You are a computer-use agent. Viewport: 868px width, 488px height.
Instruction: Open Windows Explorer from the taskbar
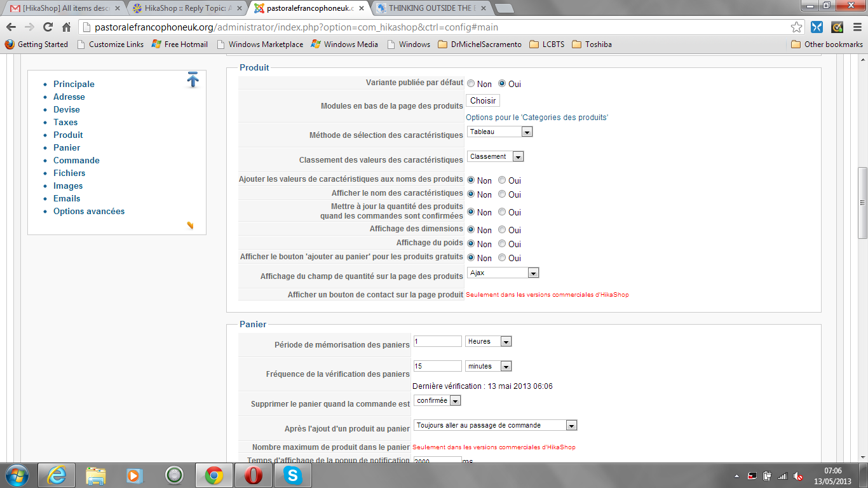click(x=96, y=475)
